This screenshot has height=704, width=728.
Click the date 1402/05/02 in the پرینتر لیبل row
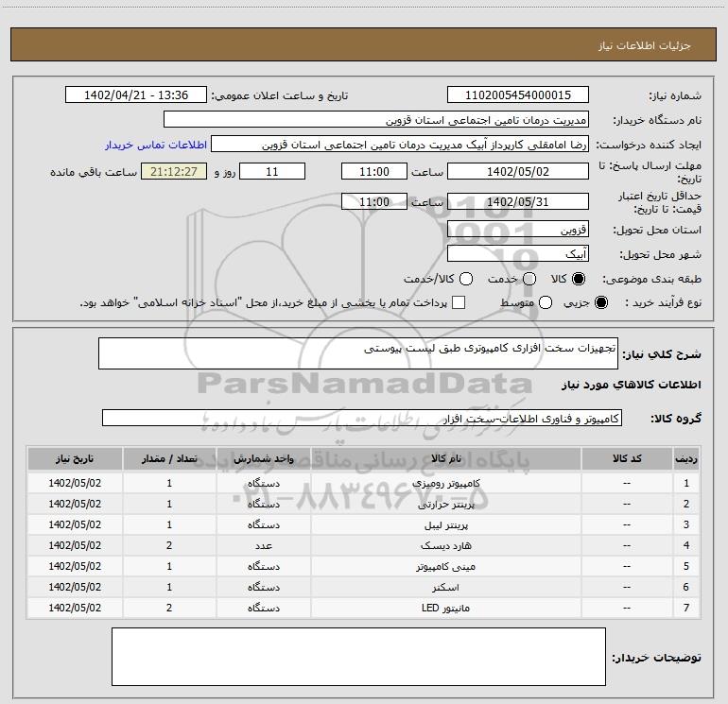(x=75, y=524)
